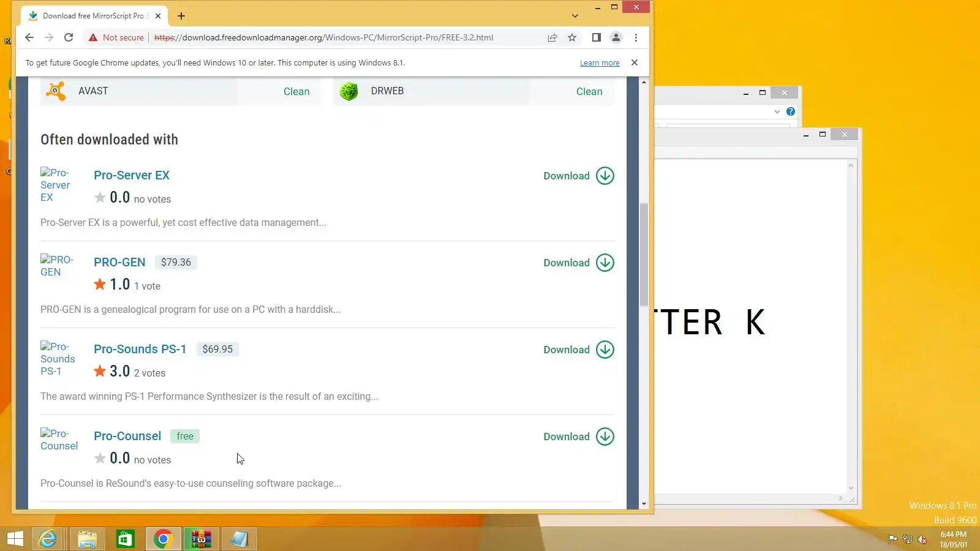Close the MirrorScript Pro tab
This screenshot has width=980, height=551.
(x=158, y=16)
